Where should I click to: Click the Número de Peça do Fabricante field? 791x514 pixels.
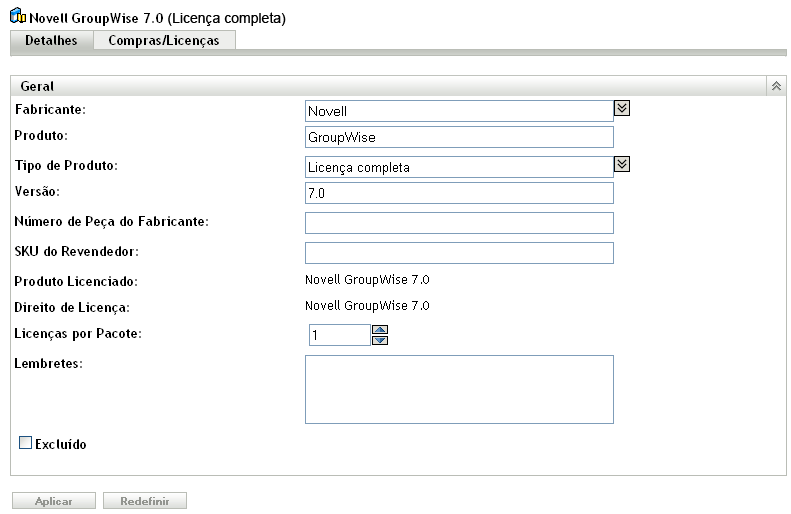pos(458,223)
